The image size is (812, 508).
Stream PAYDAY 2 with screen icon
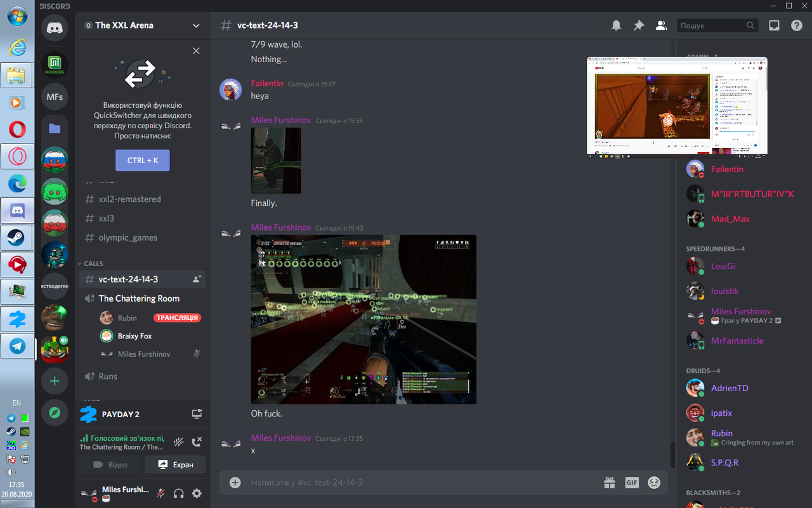(x=197, y=414)
